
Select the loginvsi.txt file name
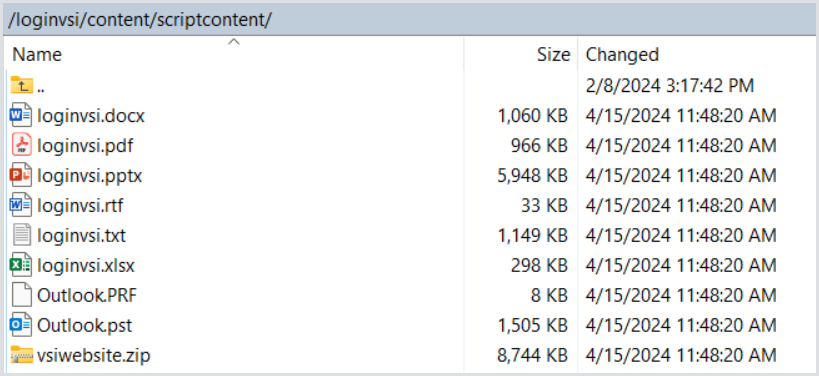[81, 236]
